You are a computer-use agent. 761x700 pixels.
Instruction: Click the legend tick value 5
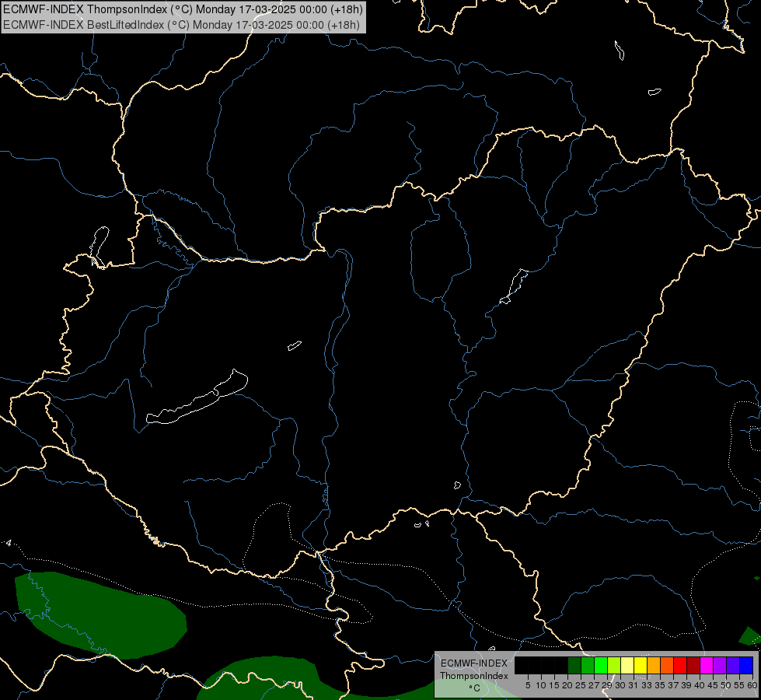click(528, 685)
